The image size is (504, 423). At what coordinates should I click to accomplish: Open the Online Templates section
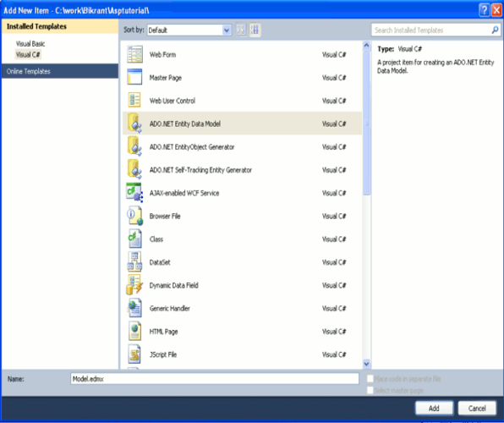point(60,71)
